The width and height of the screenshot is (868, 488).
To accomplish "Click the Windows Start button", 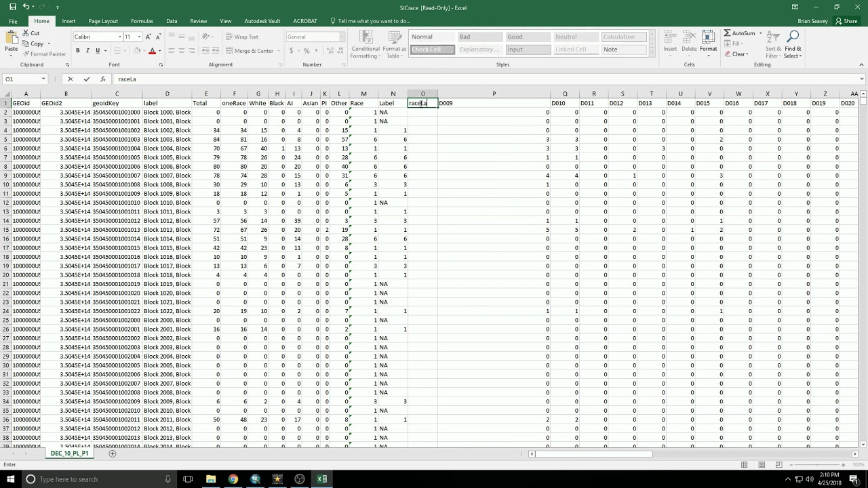I will [x=11, y=479].
